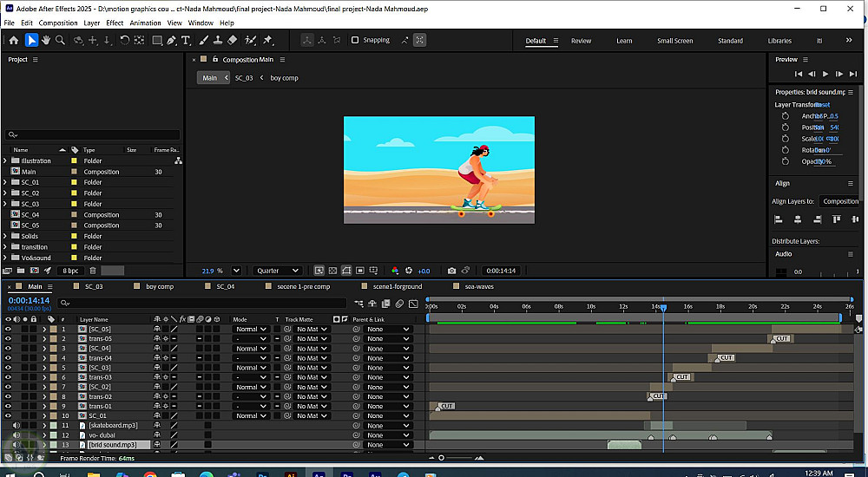Switch to the Review workspace

click(581, 41)
